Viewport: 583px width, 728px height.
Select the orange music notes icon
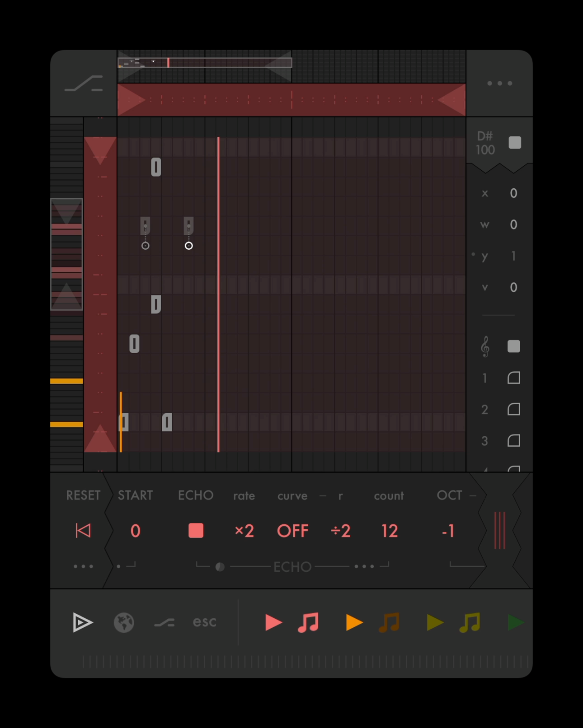coord(389,622)
